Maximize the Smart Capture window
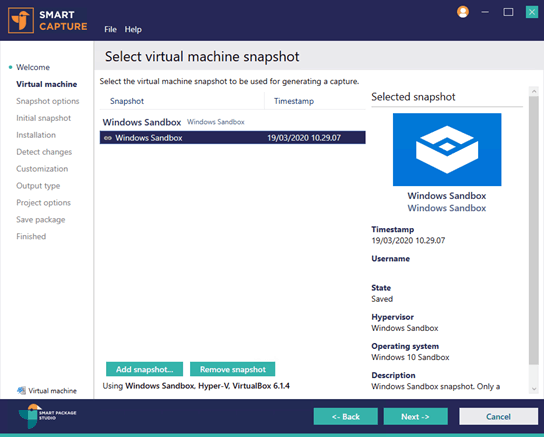 (508, 12)
